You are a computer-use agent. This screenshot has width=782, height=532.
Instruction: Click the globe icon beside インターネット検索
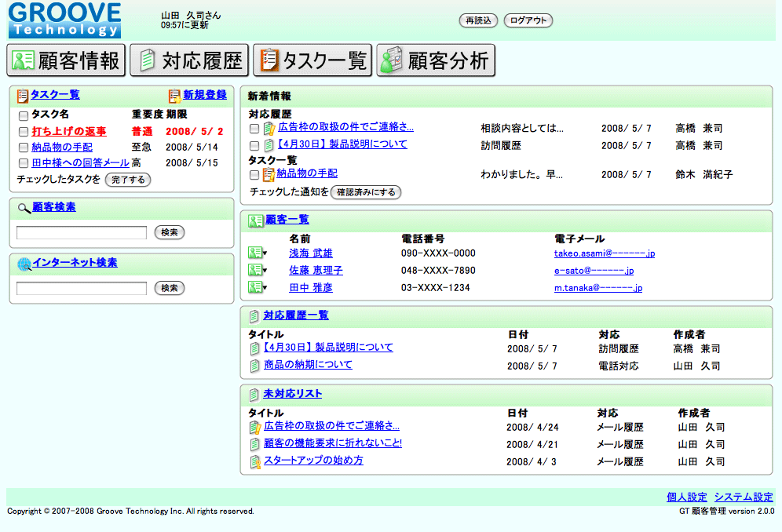(24, 264)
